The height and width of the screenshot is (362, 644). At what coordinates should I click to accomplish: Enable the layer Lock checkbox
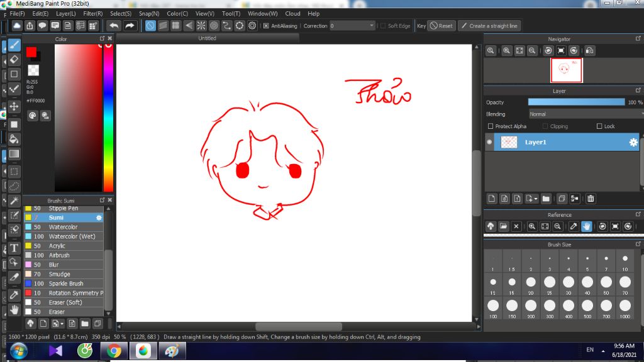click(599, 126)
